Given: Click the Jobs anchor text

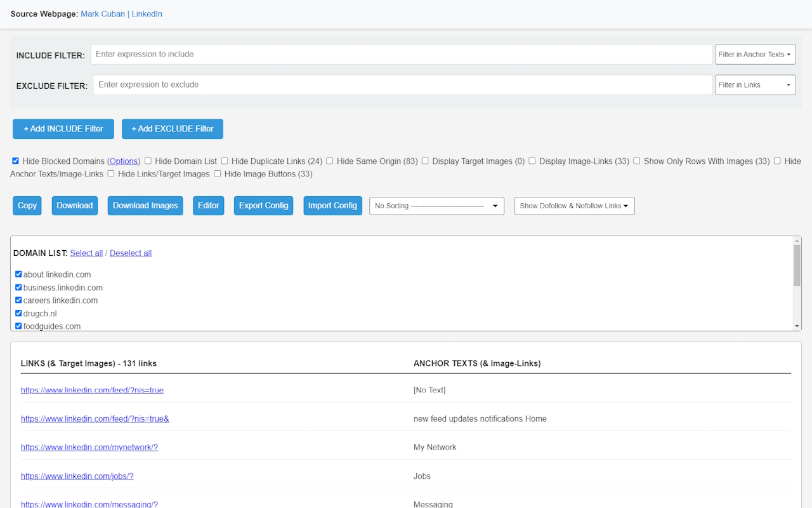Looking at the screenshot, I should 422,476.
